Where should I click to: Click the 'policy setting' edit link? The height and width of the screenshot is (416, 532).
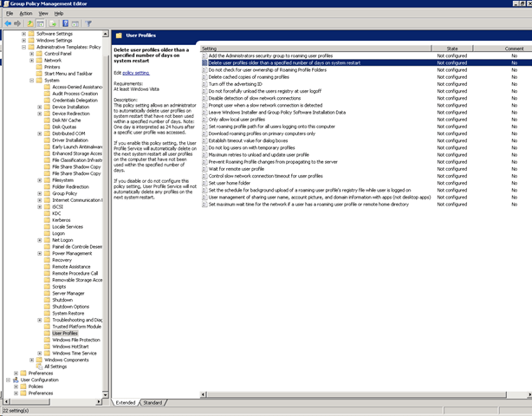136,73
